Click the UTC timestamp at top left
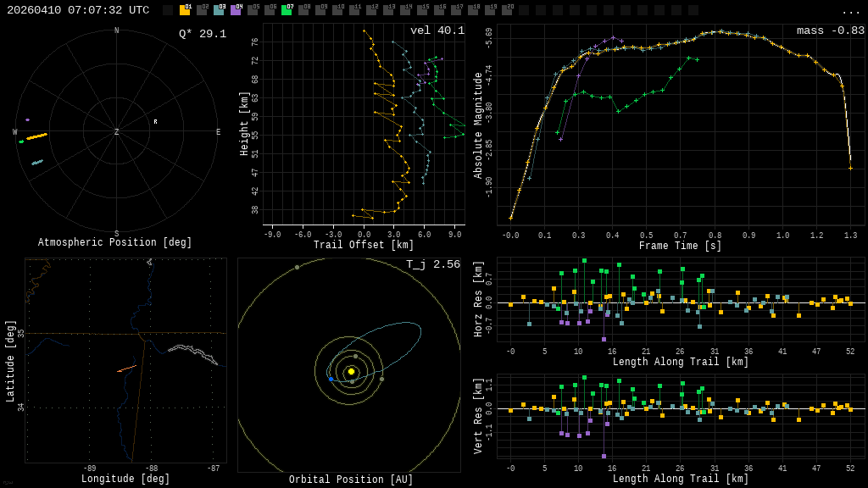The image size is (868, 488). 78,10
